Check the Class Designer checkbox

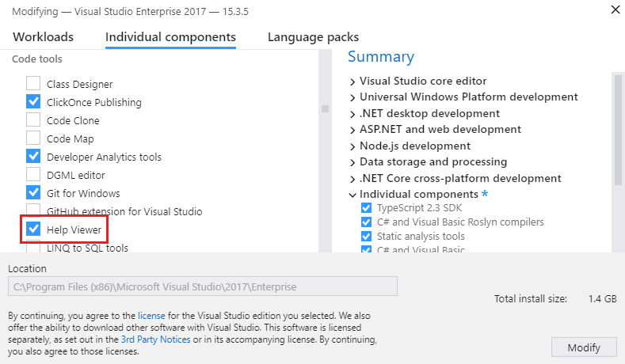click(33, 83)
